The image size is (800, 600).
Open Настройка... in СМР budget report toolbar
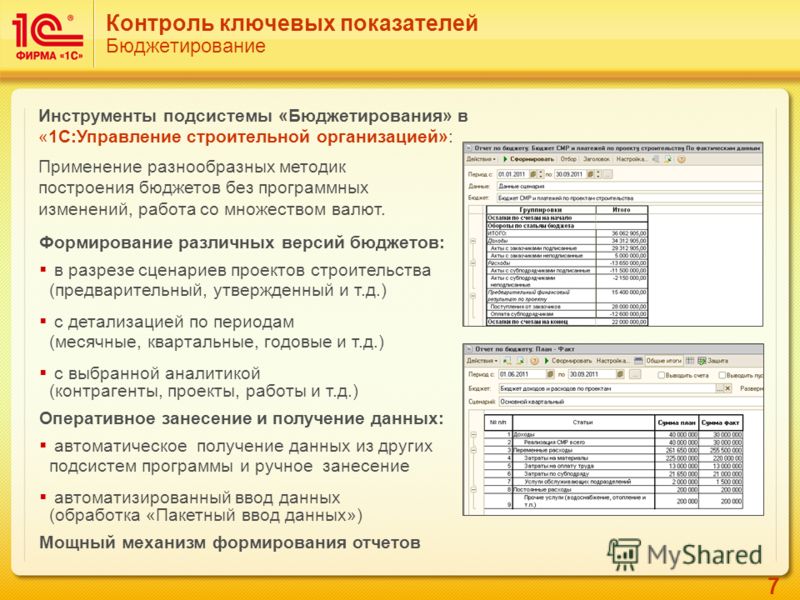632,159
